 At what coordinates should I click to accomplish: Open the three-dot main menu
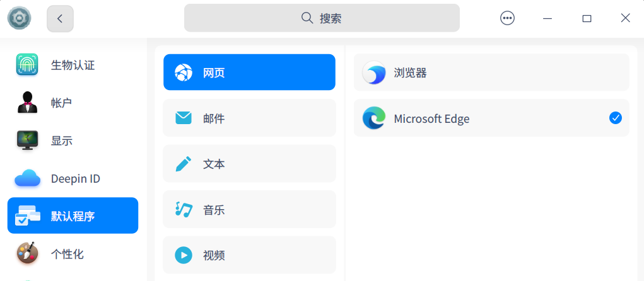click(507, 18)
